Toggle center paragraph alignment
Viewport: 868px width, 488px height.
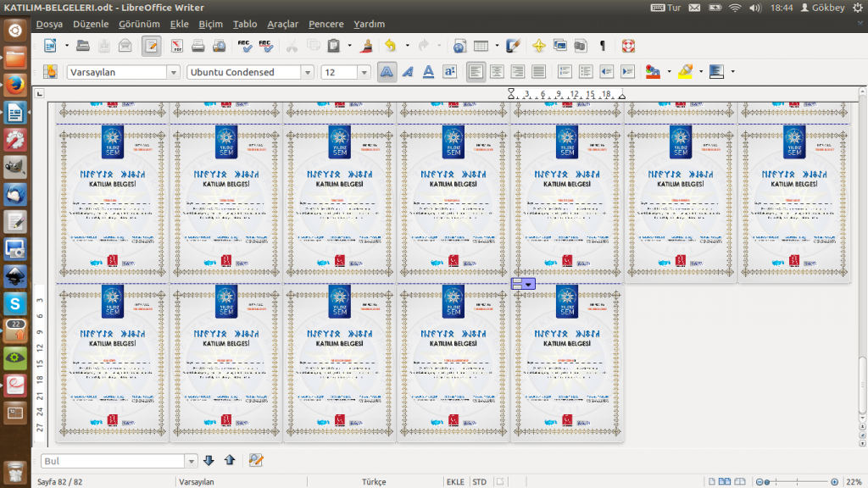(497, 72)
